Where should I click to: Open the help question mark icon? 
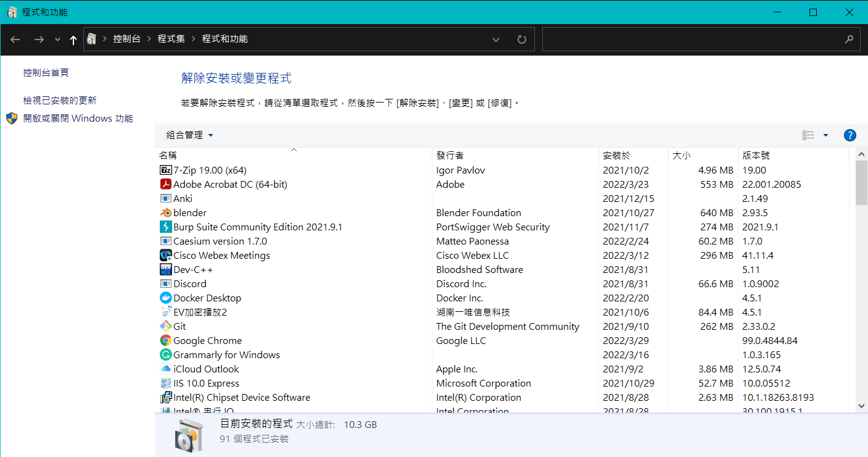pos(849,135)
